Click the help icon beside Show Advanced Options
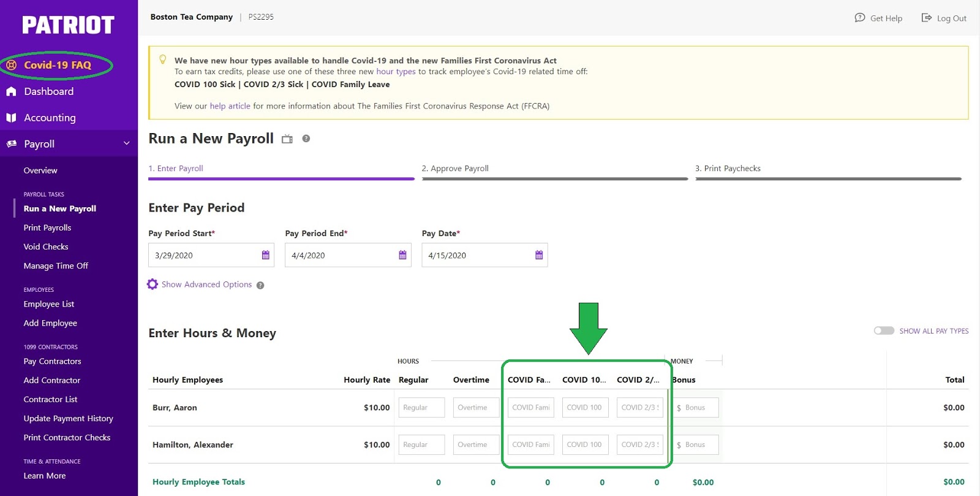Viewport: 980px width, 496px height. pos(260,285)
